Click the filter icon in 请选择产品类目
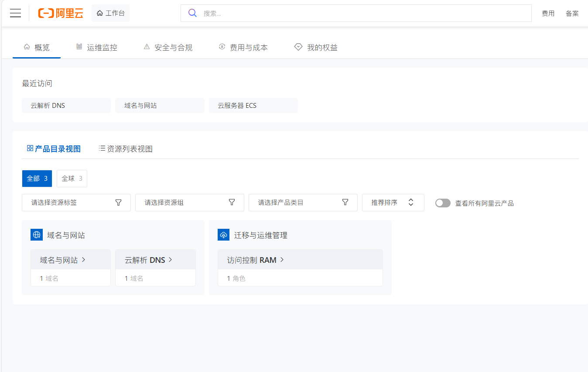The height and width of the screenshot is (372, 588). pyautogui.click(x=345, y=203)
